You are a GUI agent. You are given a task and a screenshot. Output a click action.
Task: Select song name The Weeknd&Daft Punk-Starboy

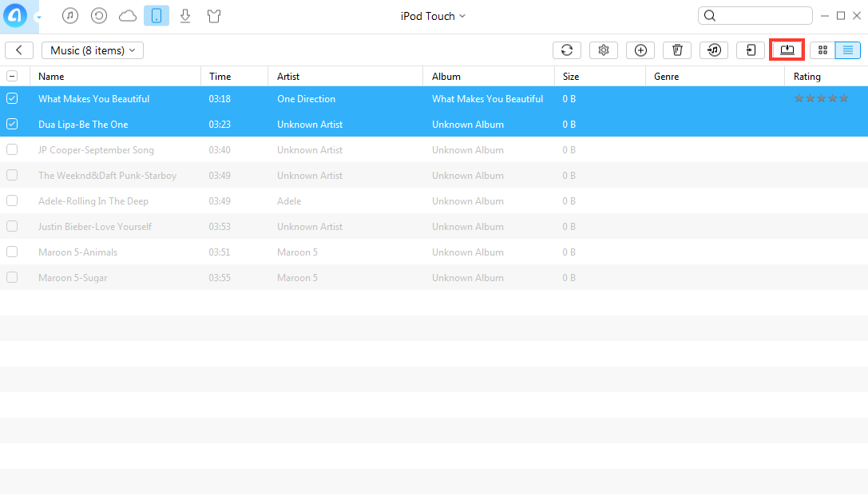tap(107, 176)
